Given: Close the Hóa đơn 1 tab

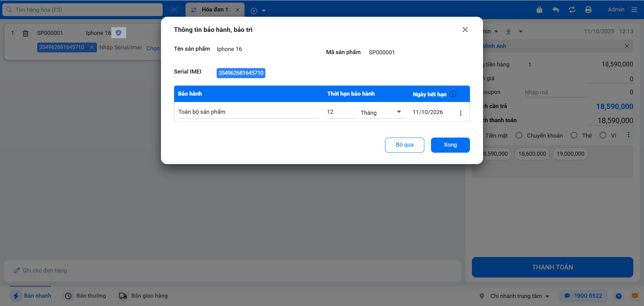Looking at the screenshot, I should 237,10.
